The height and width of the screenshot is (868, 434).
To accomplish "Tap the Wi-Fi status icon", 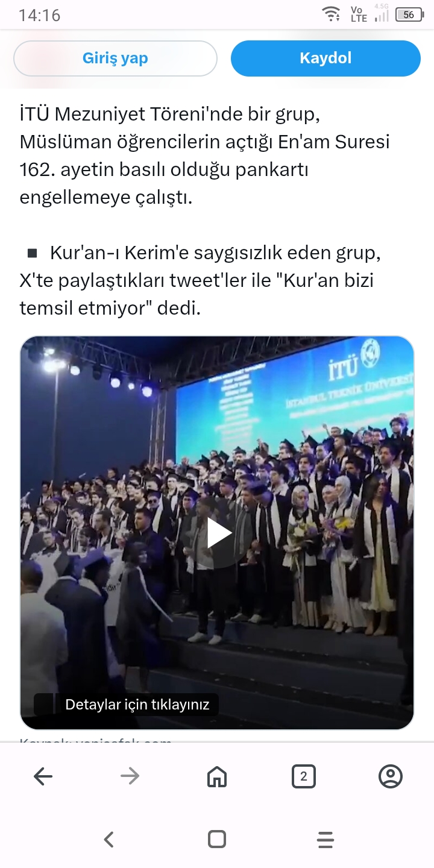I will coord(331,14).
